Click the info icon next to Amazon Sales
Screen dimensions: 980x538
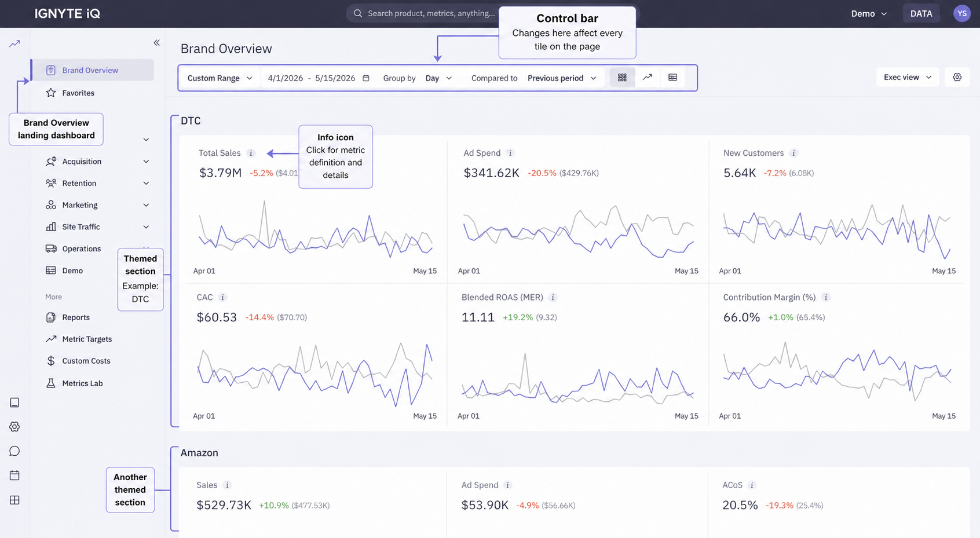click(227, 485)
